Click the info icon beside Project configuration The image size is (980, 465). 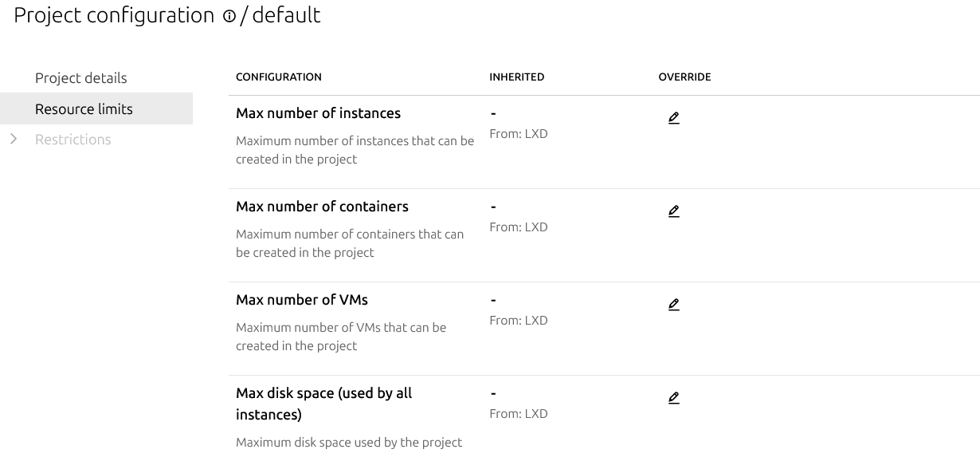pyautogui.click(x=229, y=17)
